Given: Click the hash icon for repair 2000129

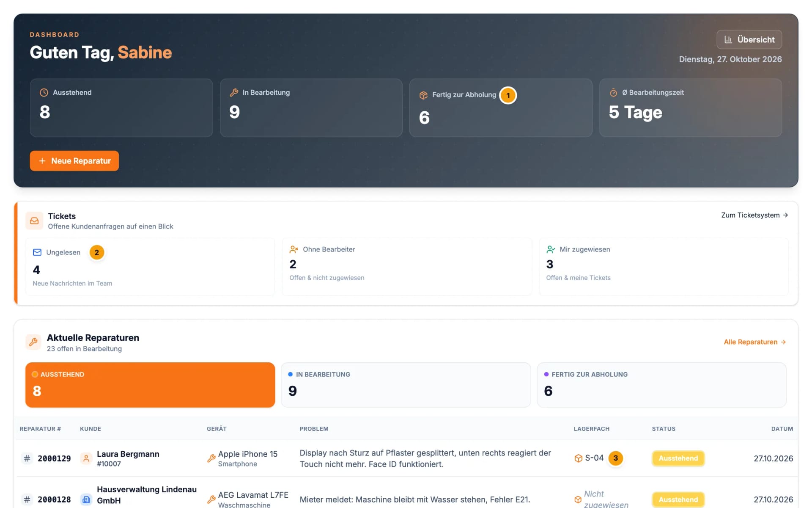Looking at the screenshot, I should tap(27, 458).
